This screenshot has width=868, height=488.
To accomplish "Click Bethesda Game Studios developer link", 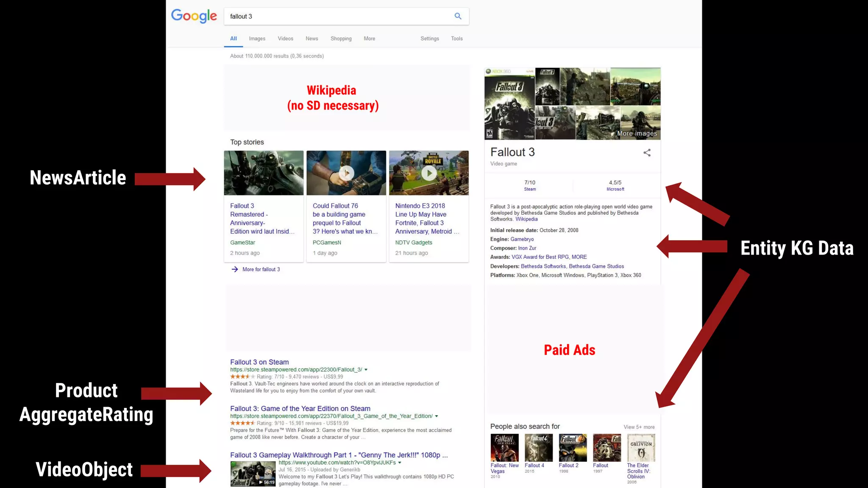I will click(x=596, y=266).
